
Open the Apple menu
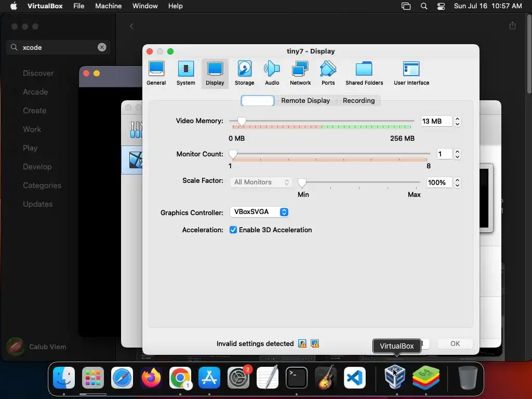tap(14, 6)
